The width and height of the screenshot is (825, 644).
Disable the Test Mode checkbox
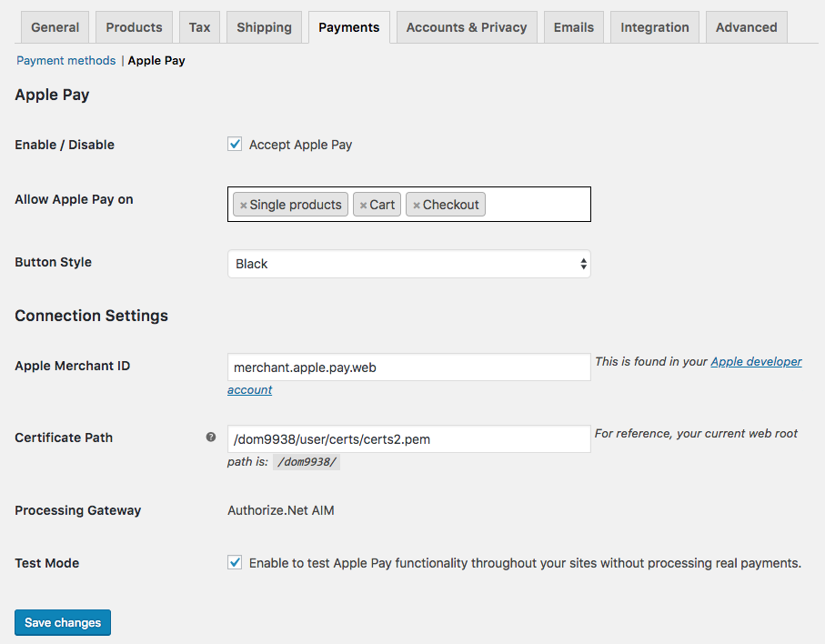(x=235, y=562)
